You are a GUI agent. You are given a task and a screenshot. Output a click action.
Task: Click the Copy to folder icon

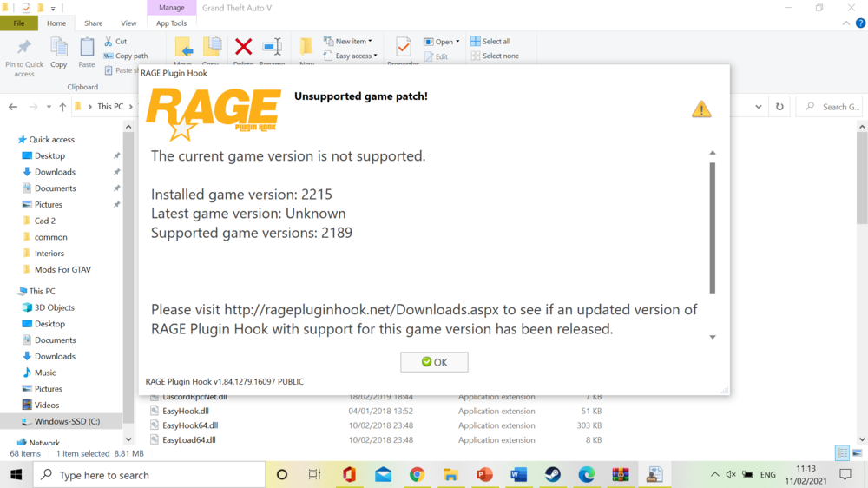[212, 49]
